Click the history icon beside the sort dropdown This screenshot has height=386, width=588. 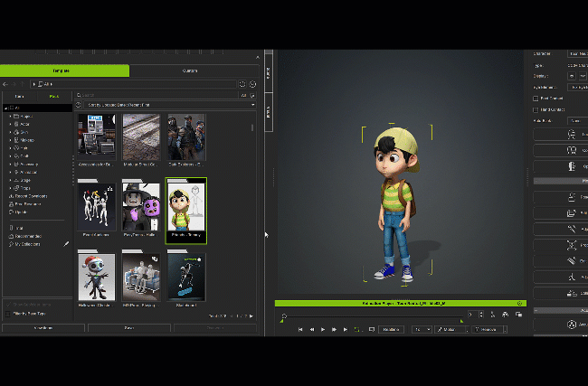click(x=80, y=105)
